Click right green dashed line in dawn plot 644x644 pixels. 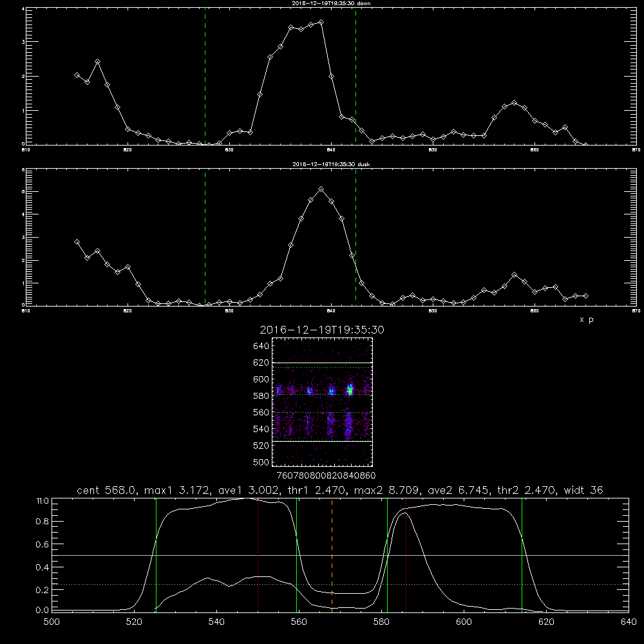click(355, 76)
